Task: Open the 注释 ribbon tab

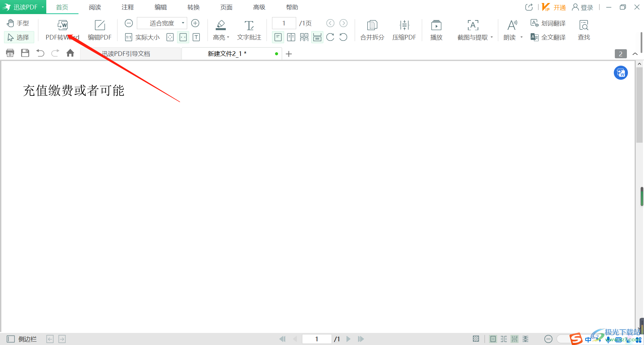Action: click(x=128, y=7)
